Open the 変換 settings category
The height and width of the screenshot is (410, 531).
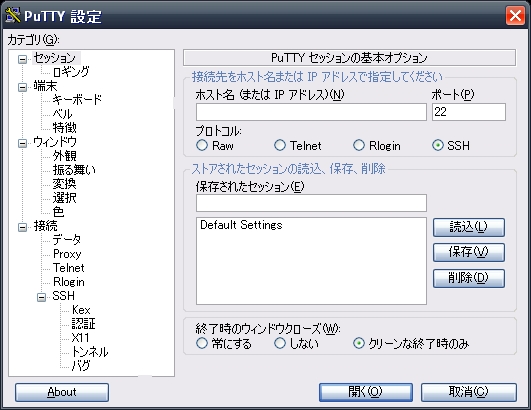(x=64, y=184)
